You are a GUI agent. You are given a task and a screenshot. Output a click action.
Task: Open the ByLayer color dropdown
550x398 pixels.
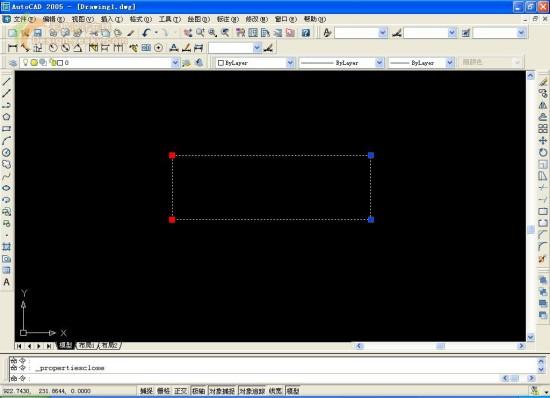click(290, 63)
